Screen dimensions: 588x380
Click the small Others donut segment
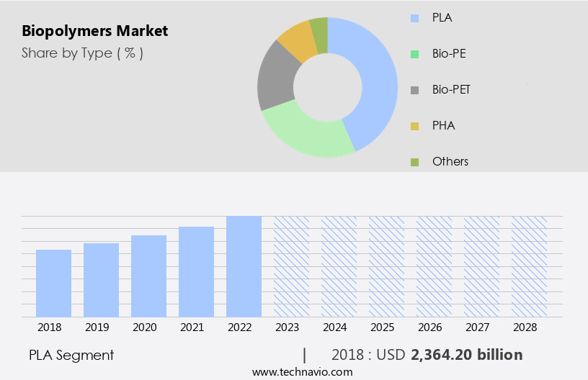tap(319, 29)
